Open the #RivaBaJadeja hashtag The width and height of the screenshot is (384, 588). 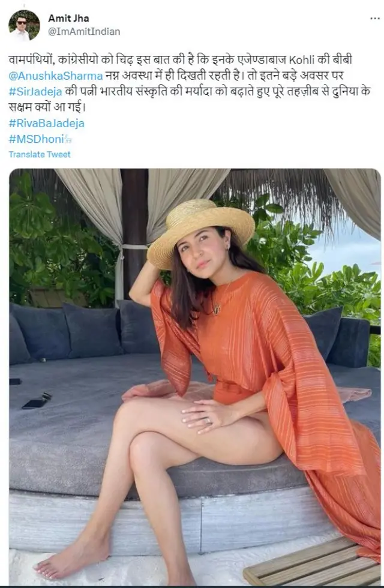pos(47,124)
